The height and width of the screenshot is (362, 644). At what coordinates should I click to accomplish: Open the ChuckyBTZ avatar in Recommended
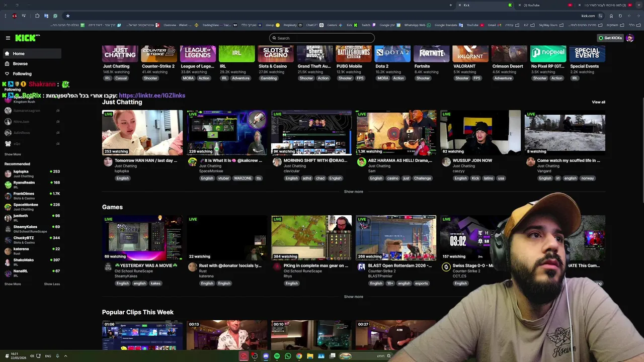[8, 240]
